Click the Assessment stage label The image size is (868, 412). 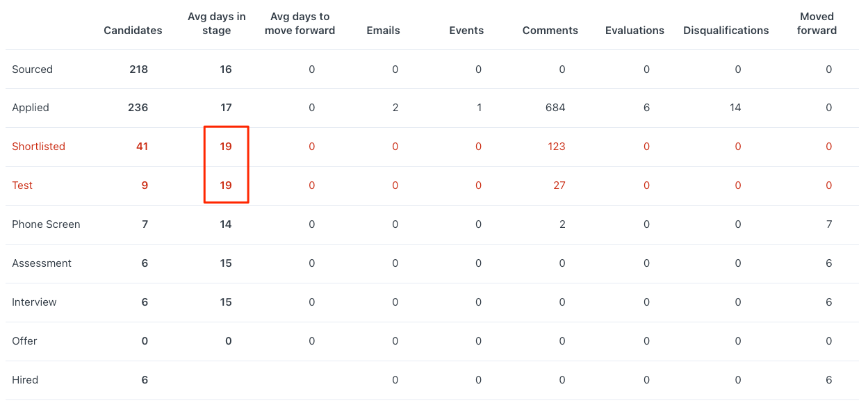42,263
